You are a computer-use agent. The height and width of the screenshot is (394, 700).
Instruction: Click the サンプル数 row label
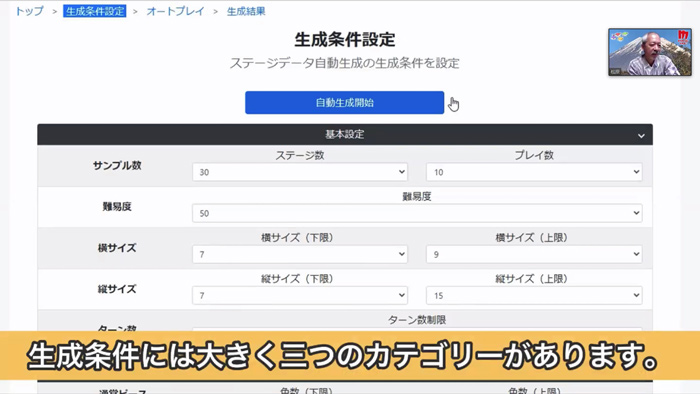point(117,166)
